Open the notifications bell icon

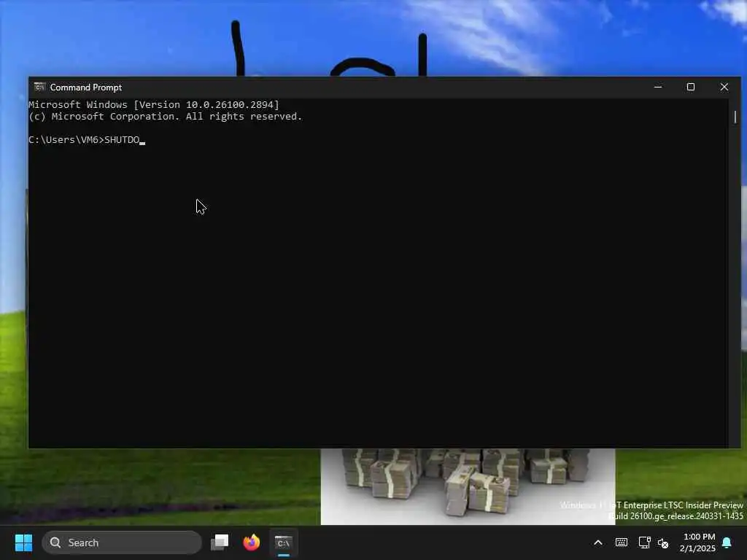click(727, 542)
